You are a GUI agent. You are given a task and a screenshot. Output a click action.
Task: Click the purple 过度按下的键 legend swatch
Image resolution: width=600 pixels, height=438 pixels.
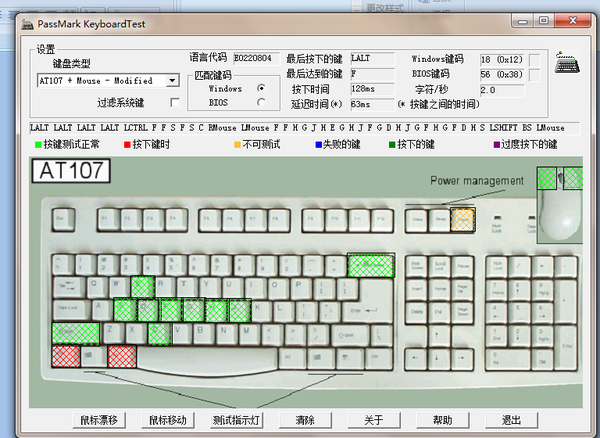(497, 145)
